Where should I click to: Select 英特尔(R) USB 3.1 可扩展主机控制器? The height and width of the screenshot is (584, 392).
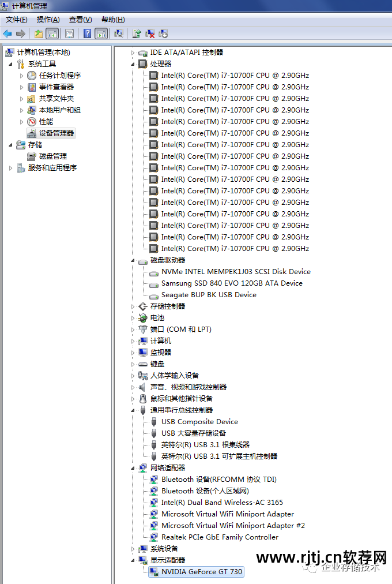[219, 456]
